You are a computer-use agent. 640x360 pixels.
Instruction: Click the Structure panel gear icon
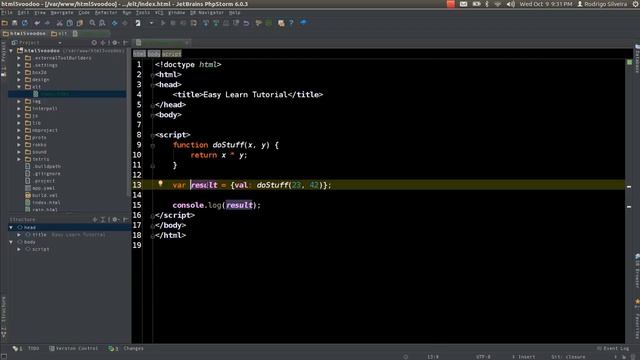click(115, 220)
